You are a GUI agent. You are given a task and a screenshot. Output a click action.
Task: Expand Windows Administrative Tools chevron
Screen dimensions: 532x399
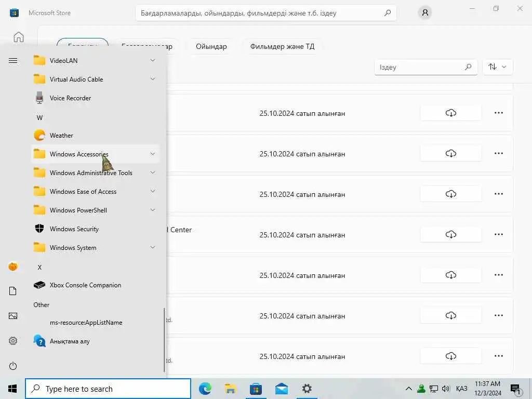coord(153,172)
